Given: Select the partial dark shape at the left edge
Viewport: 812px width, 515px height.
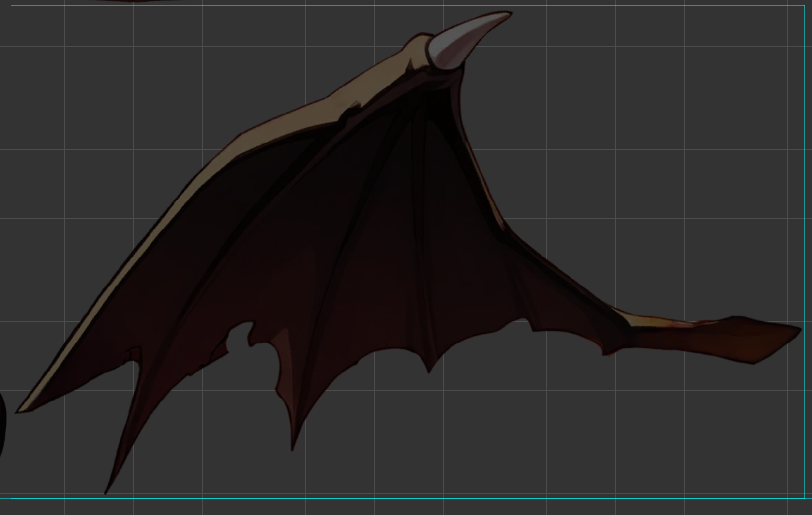Looking at the screenshot, I should tap(2, 423).
